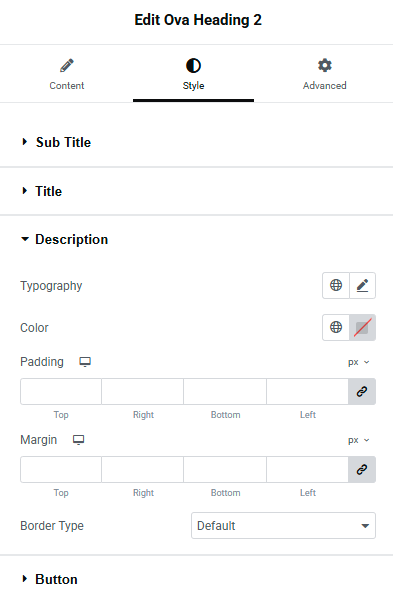This screenshot has width=393, height=597.
Task: Click the Advanced tab gear icon
Action: pos(324,65)
